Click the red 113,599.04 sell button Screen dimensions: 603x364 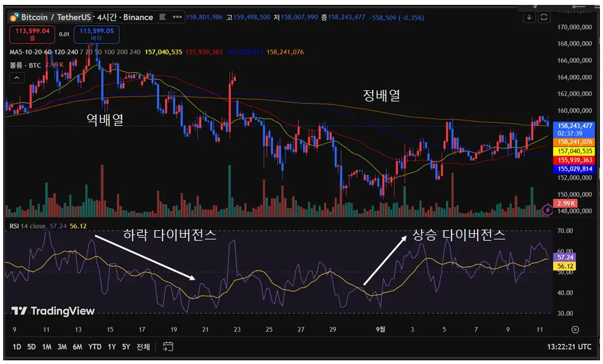(x=32, y=34)
